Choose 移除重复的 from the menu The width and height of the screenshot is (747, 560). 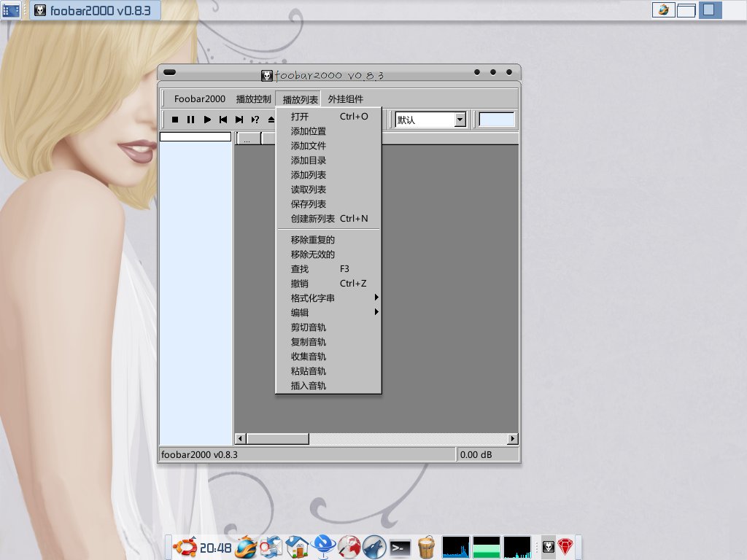(329, 240)
